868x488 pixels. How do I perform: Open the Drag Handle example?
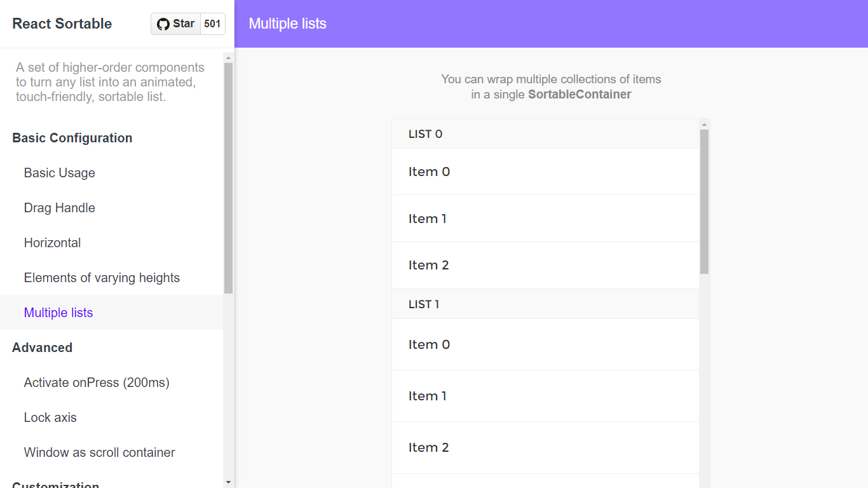point(59,207)
